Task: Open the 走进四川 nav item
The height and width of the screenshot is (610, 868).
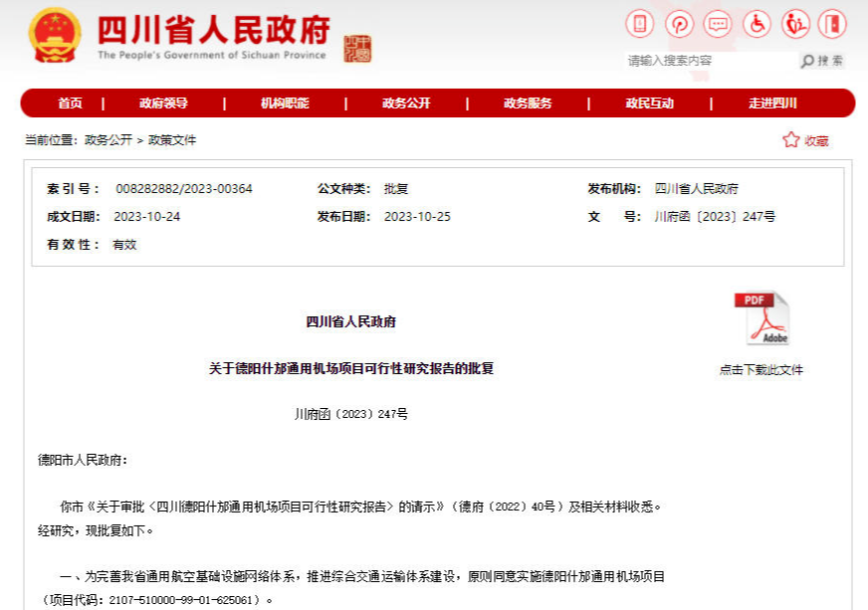Action: pos(772,102)
